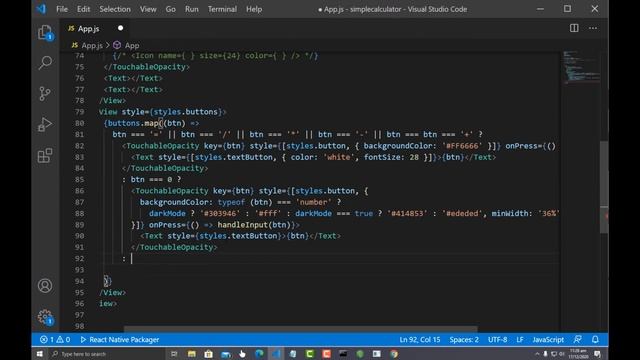The width and height of the screenshot is (640, 360).
Task: Open Microsoft Edge from the taskbar
Action: tap(259, 354)
